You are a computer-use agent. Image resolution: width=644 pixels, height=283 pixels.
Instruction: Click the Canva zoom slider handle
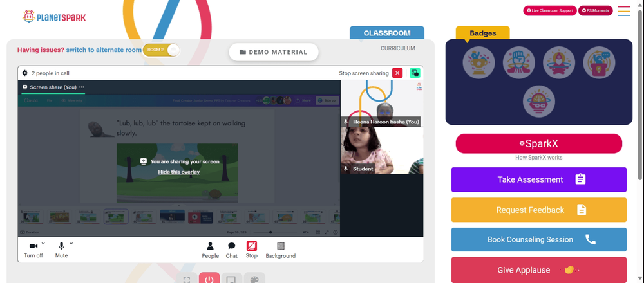270,233
